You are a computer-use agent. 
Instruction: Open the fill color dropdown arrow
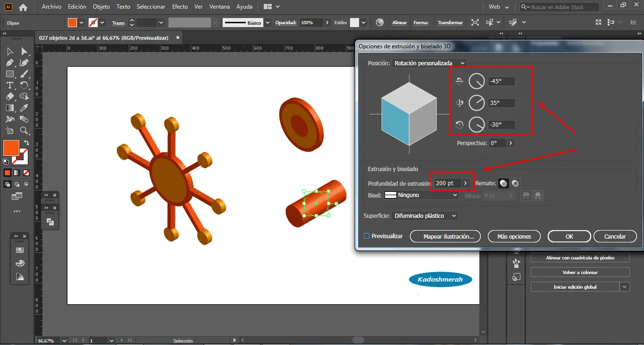(81, 23)
